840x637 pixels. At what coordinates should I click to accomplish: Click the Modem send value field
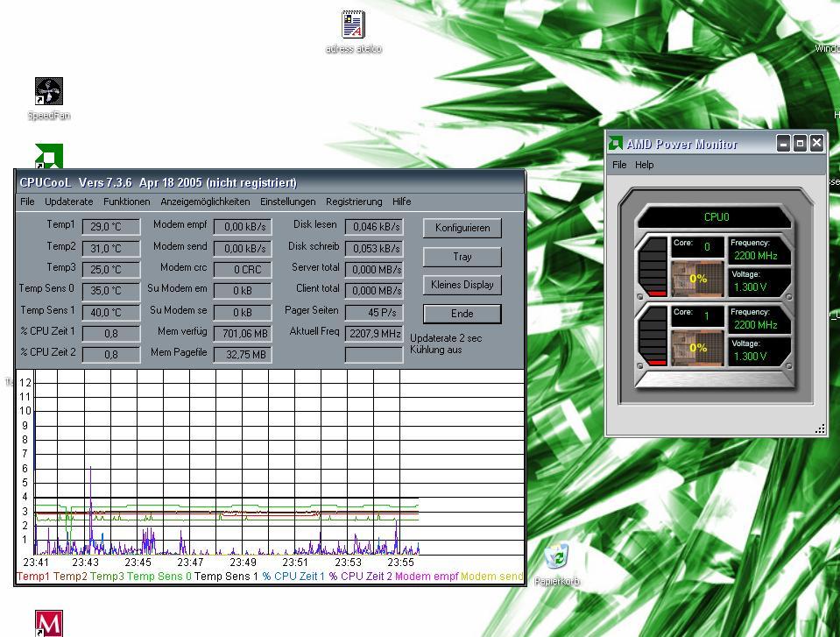tap(243, 249)
